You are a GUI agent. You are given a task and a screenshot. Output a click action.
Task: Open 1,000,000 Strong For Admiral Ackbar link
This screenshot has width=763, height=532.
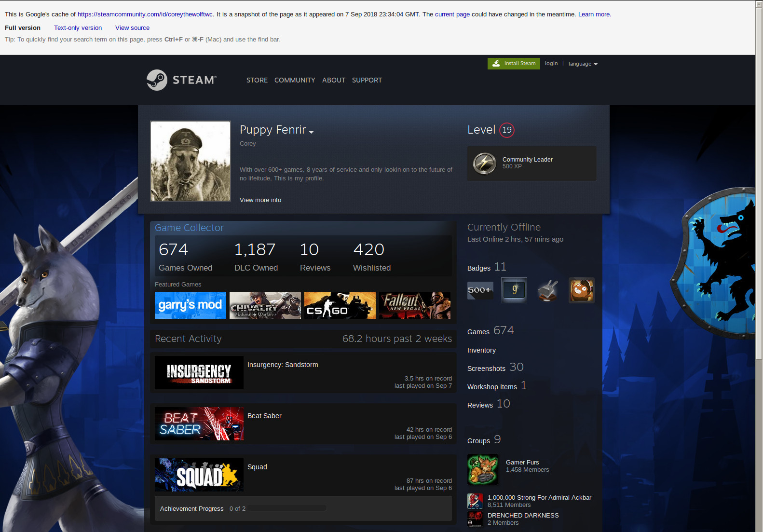pos(539,497)
